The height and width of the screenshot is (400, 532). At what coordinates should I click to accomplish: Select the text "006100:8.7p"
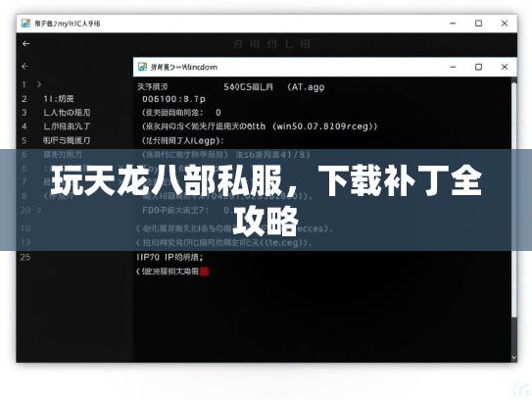(173, 99)
